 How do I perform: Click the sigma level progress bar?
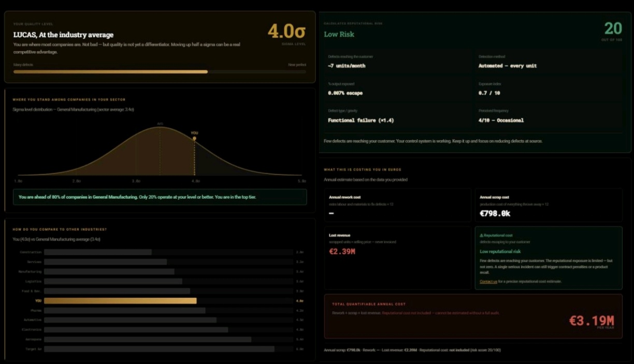click(160, 71)
